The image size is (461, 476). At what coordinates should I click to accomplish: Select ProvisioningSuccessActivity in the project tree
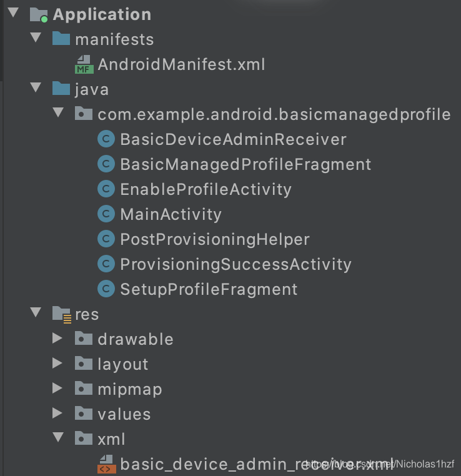236,264
